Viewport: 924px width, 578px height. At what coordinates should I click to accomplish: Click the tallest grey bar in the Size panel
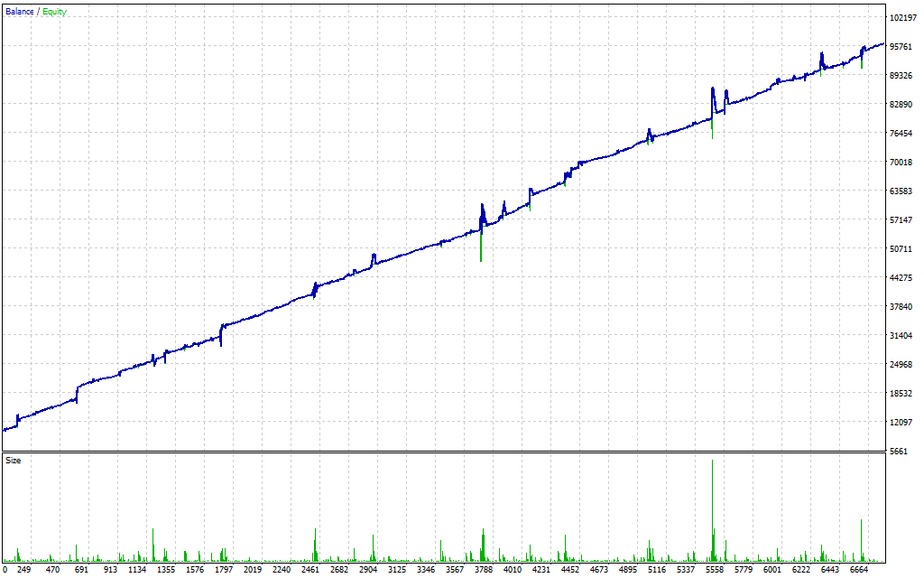click(x=712, y=506)
